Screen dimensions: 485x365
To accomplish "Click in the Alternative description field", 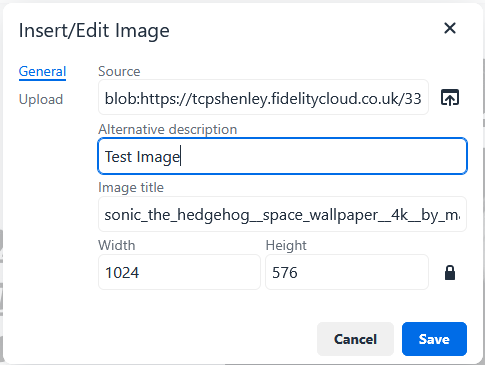I will (x=283, y=156).
